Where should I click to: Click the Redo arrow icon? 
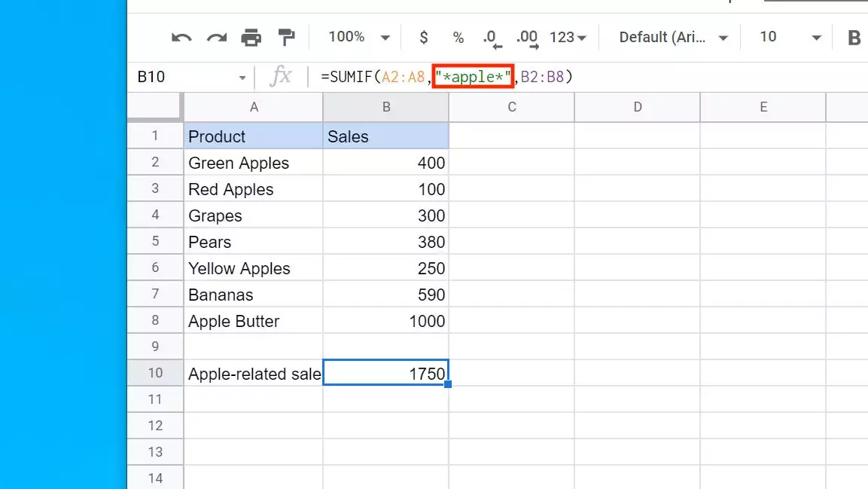click(x=216, y=38)
